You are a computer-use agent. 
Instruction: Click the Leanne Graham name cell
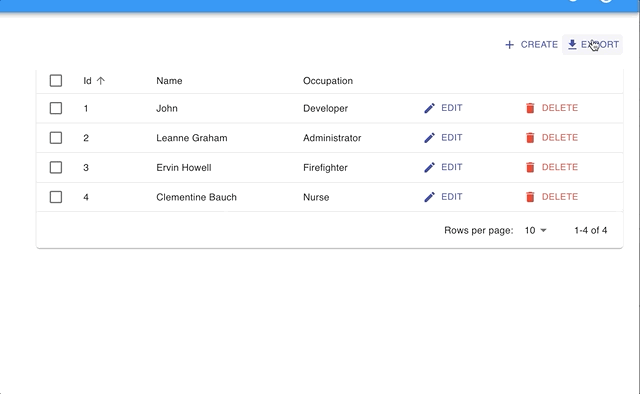coord(192,138)
